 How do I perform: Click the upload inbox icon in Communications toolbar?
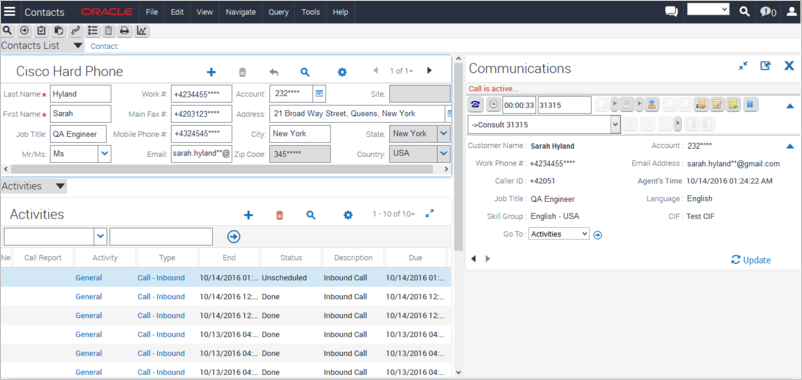pyautogui.click(x=651, y=104)
